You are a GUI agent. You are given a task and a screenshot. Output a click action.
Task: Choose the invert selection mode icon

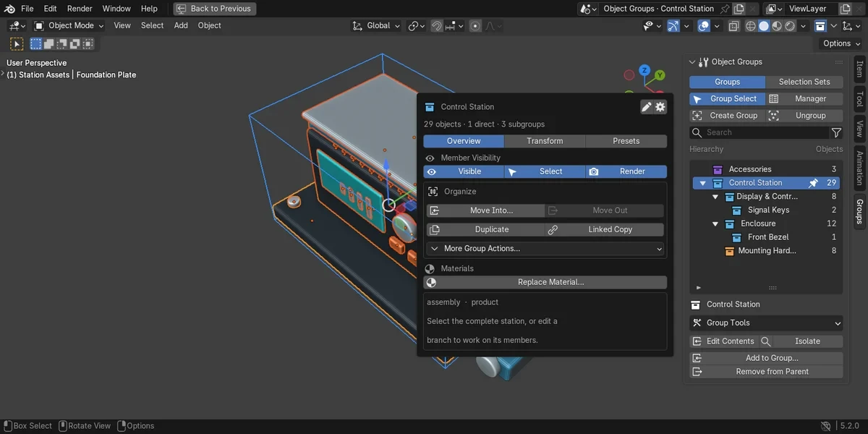click(75, 44)
